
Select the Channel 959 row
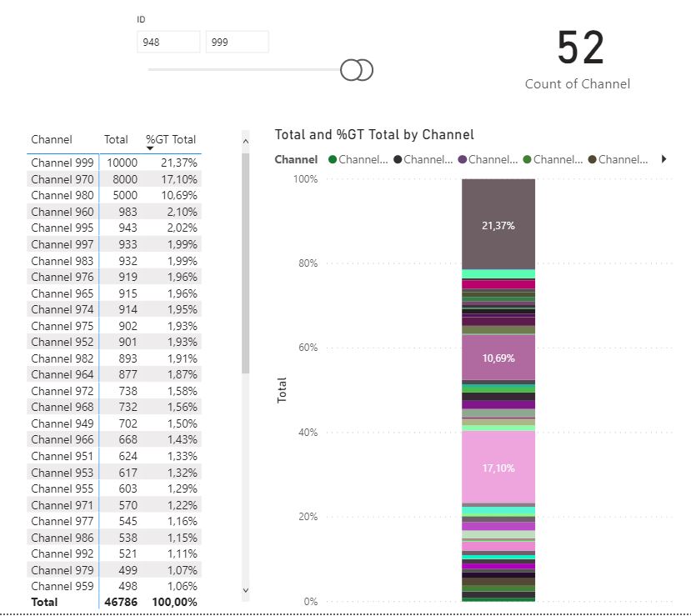tap(114, 586)
